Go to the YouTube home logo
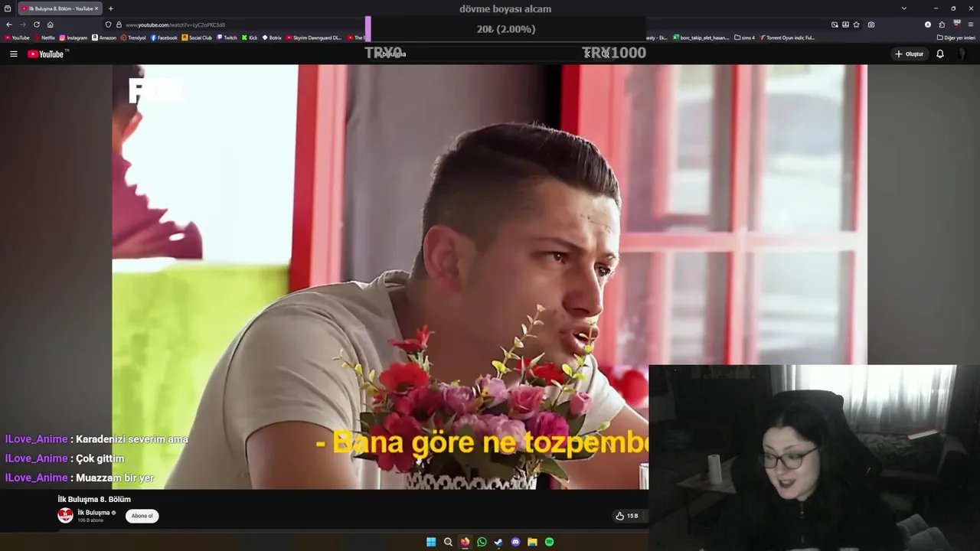The height and width of the screenshot is (551, 980). 46,54
